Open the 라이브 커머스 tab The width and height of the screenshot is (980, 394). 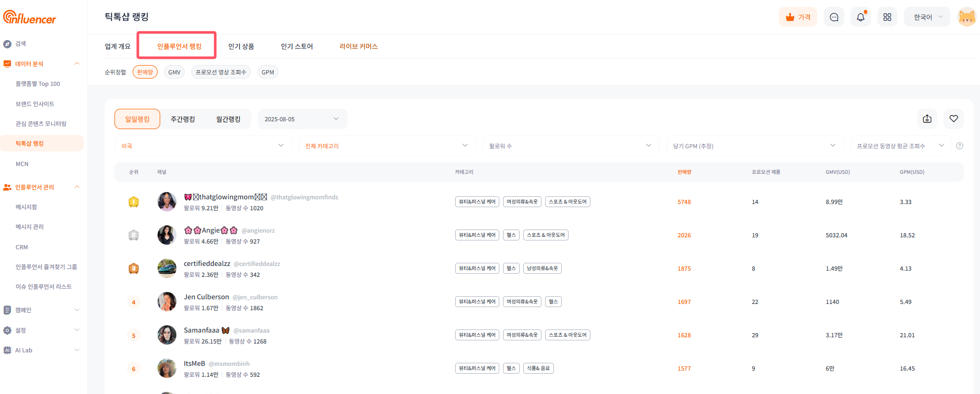(x=358, y=46)
